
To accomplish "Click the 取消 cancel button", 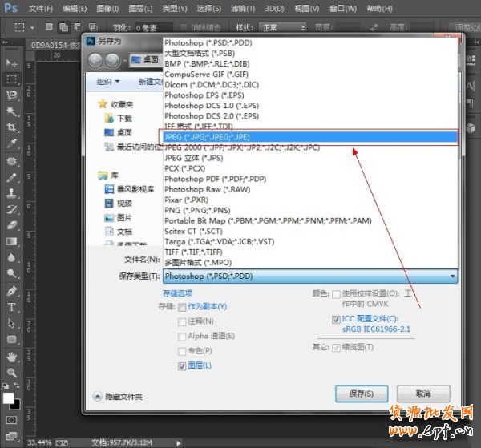I will (x=423, y=394).
